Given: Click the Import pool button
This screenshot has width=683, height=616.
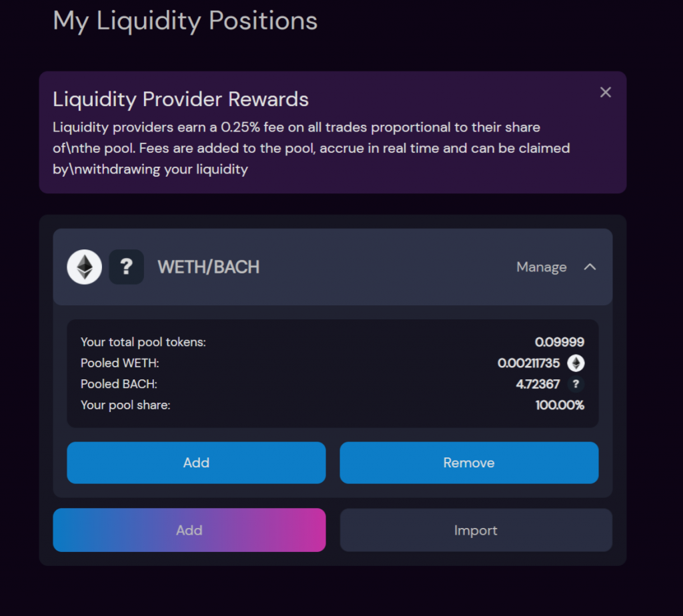Looking at the screenshot, I should [476, 530].
